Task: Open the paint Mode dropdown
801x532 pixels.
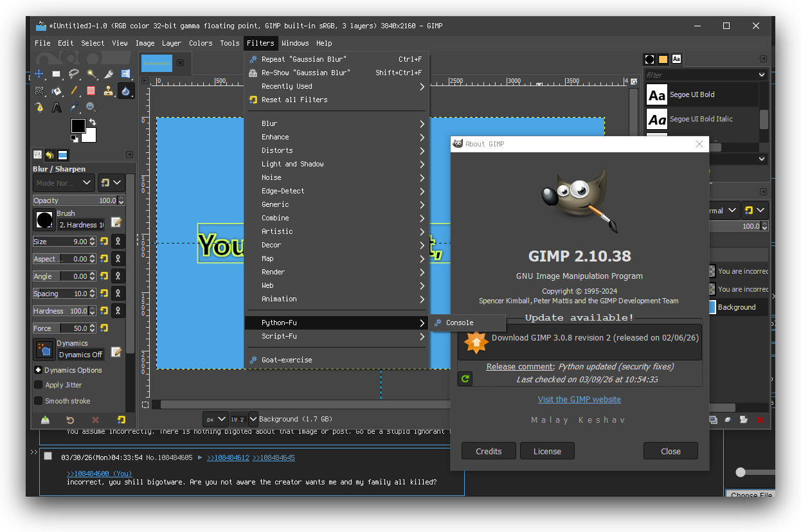Action: 64,183
